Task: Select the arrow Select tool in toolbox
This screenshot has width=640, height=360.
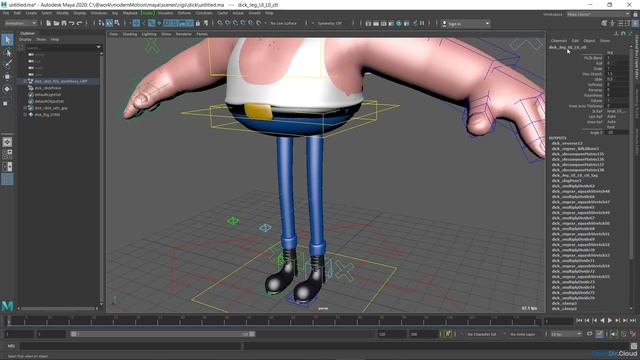Action: (x=7, y=40)
